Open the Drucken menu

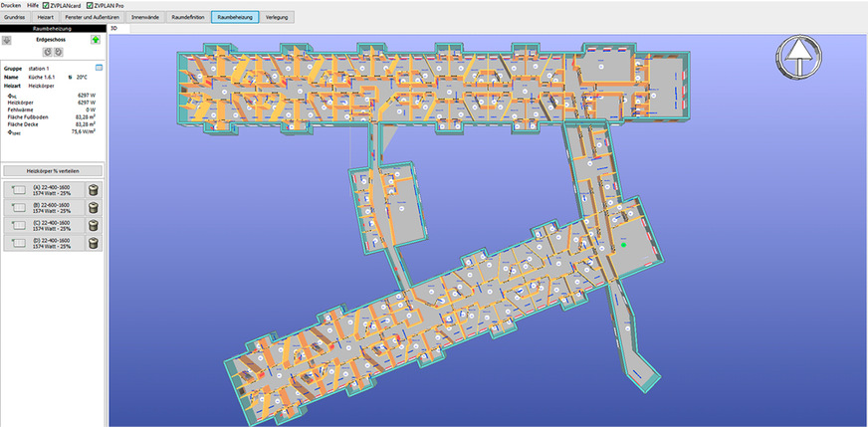pos(11,6)
